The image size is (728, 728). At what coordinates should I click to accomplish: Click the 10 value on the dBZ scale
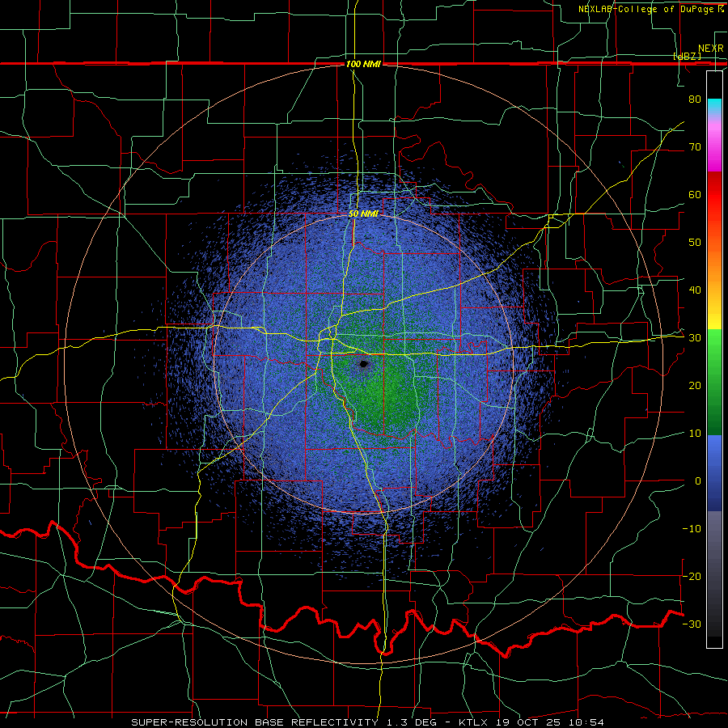pos(695,434)
